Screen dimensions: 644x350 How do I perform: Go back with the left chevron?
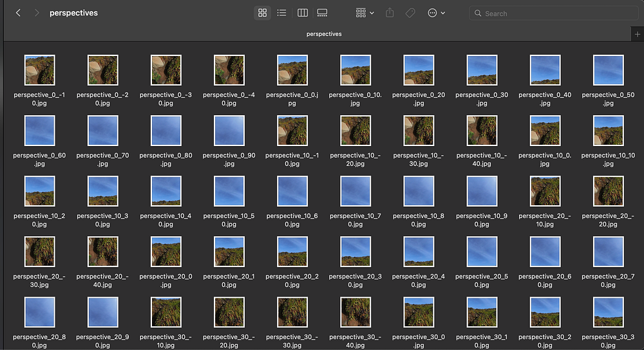[18, 13]
